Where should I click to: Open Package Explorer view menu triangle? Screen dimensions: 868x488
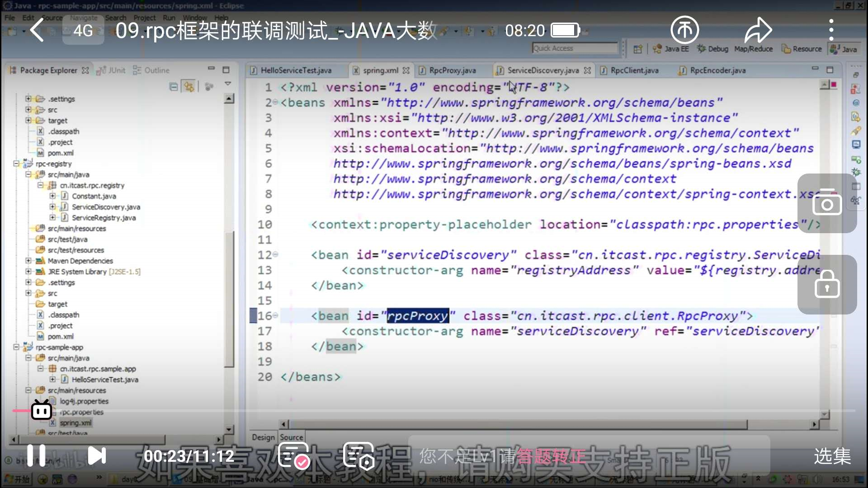pyautogui.click(x=228, y=84)
